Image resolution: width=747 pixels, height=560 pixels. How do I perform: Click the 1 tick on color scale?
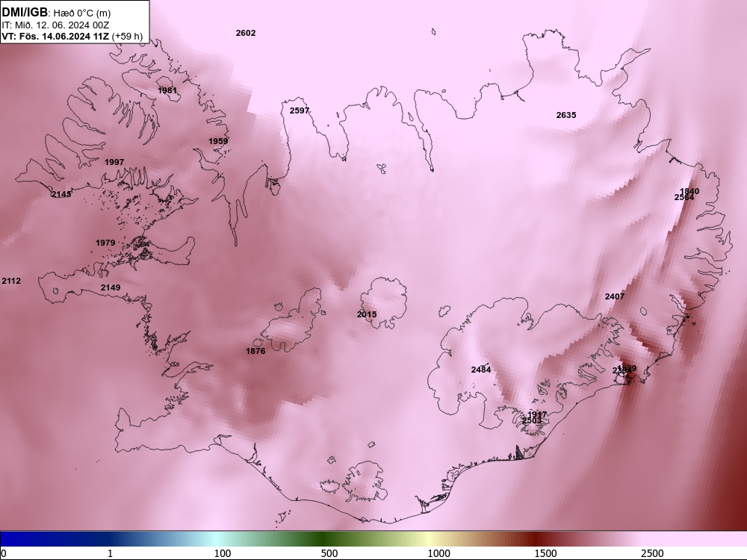coord(111,553)
